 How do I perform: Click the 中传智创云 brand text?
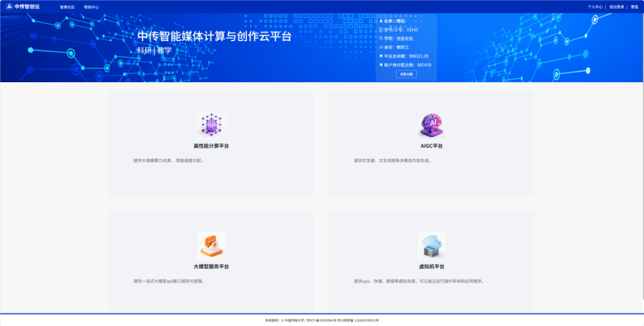27,7
